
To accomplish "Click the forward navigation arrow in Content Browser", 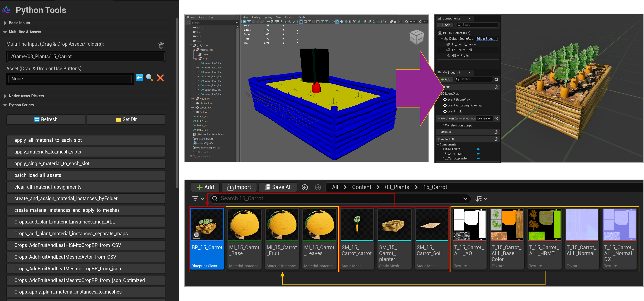I will click(318, 187).
